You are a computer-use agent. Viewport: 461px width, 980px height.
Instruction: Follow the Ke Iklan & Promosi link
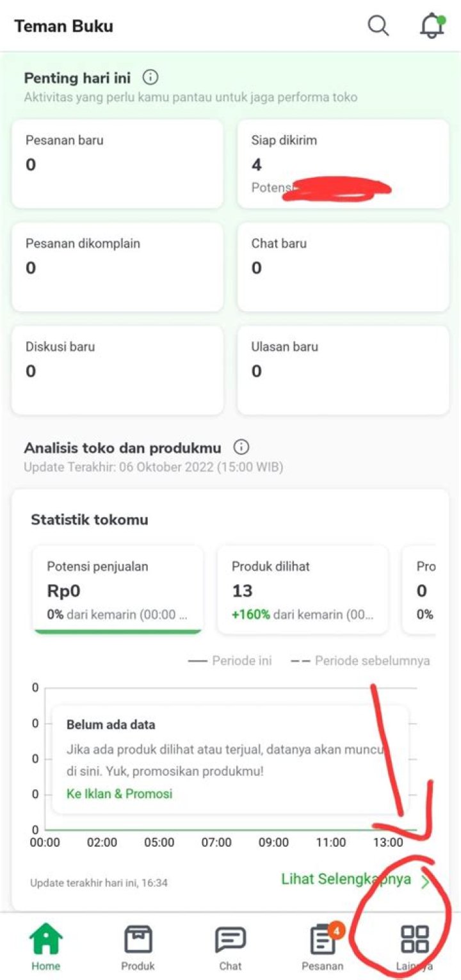(x=120, y=794)
